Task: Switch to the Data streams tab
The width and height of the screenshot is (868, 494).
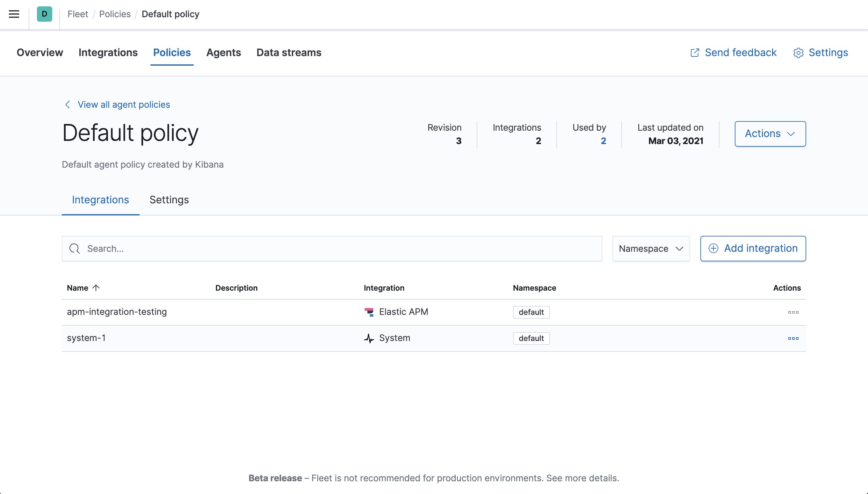Action: point(288,53)
